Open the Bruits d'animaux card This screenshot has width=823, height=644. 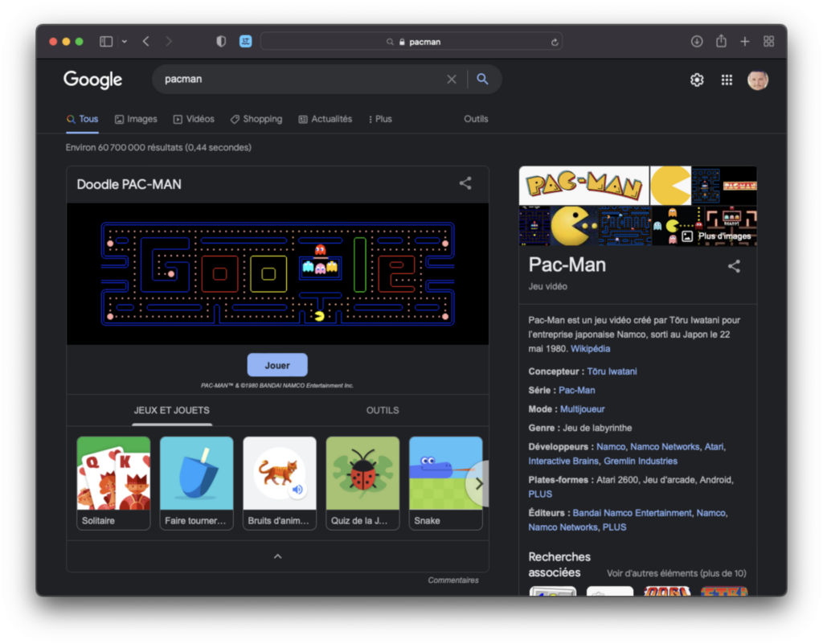point(280,483)
